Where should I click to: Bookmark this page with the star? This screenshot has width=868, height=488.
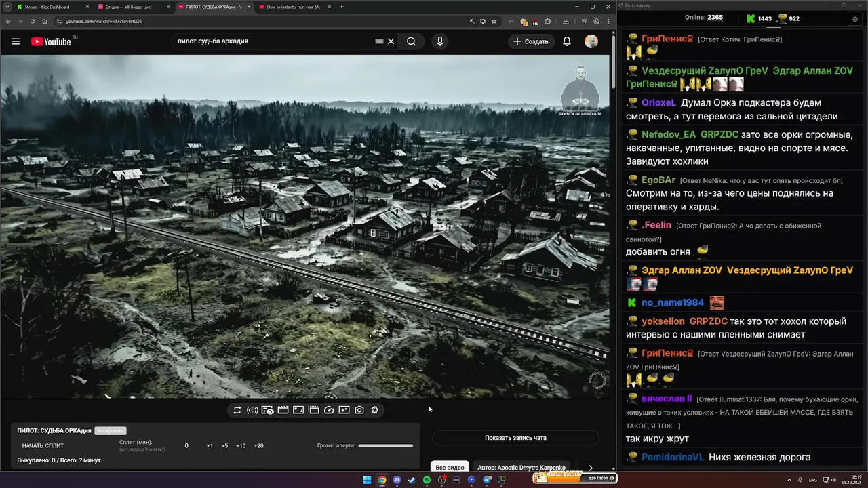pyautogui.click(x=494, y=21)
